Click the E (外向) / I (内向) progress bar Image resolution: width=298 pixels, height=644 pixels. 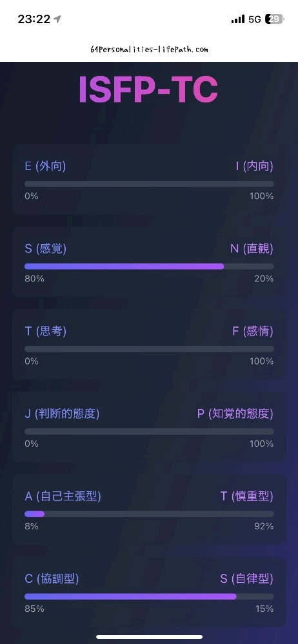coord(149,184)
